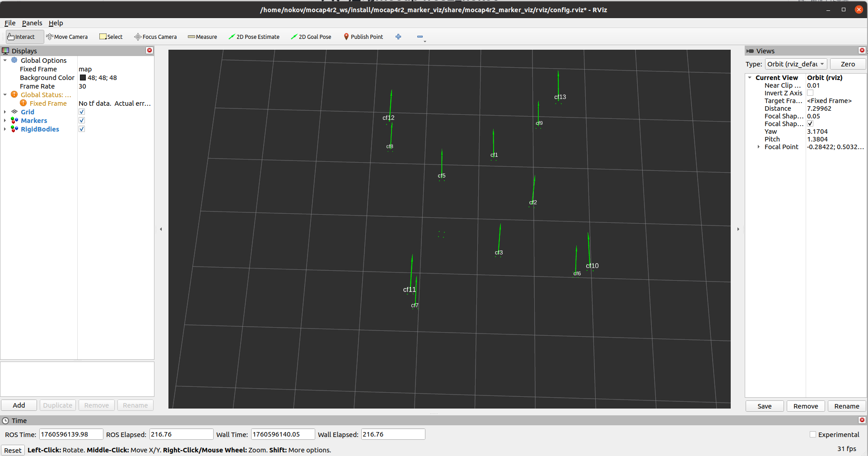The width and height of the screenshot is (868, 456).
Task: Select the 2D Goal Pose tool
Action: point(311,37)
